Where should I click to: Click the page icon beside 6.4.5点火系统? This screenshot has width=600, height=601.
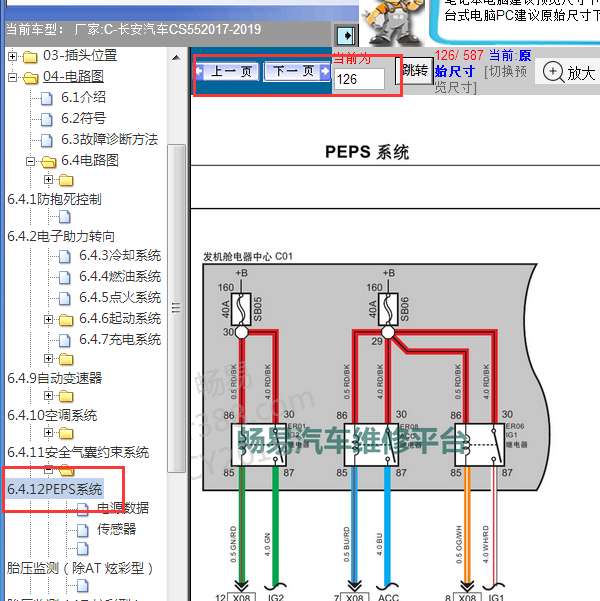[x=65, y=299]
